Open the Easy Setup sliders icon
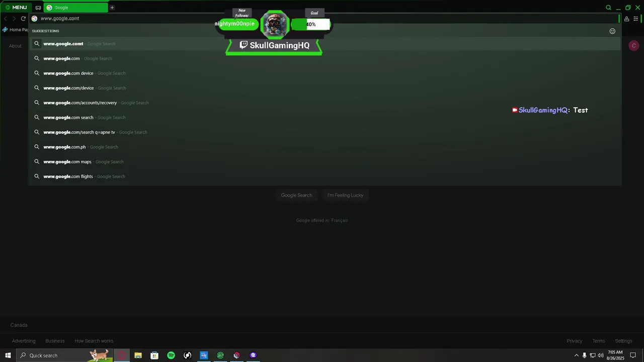 click(x=636, y=19)
